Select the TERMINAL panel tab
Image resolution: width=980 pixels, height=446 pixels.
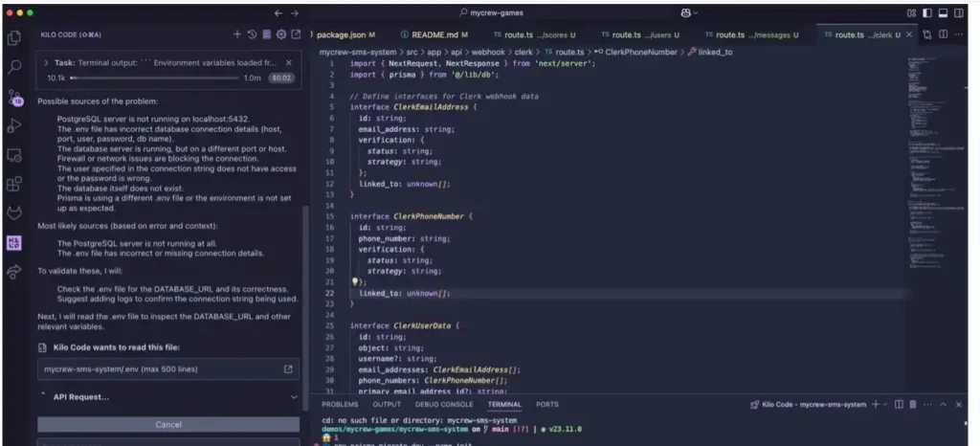(x=504, y=404)
